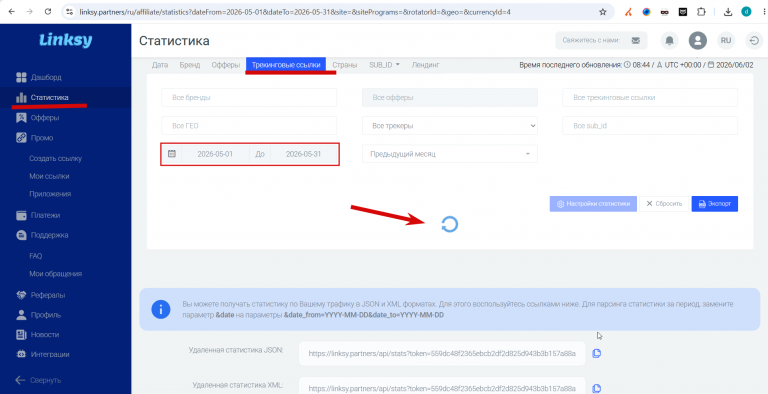
Task: Click the Офферы icon in the sidebar
Action: [x=21, y=118]
